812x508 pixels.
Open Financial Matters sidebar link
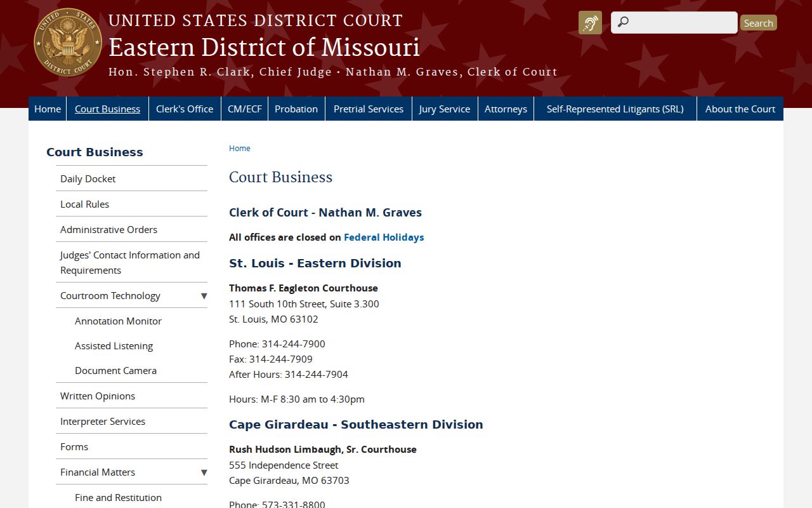98,472
